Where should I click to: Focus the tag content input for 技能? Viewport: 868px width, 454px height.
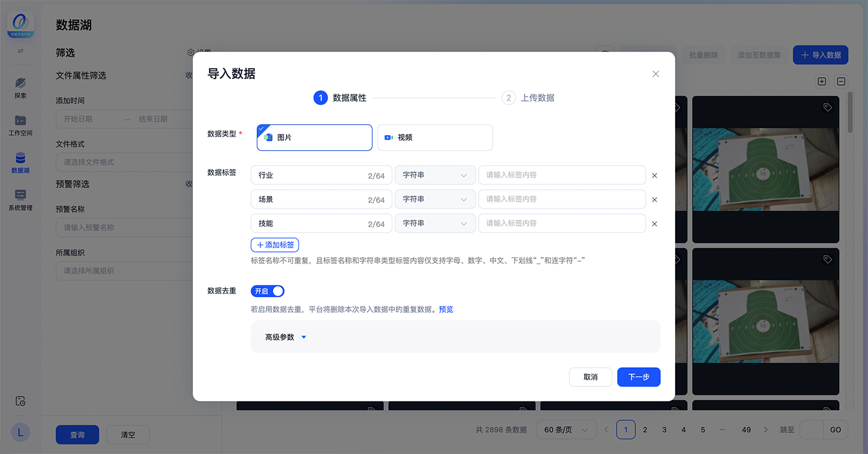[x=562, y=223]
